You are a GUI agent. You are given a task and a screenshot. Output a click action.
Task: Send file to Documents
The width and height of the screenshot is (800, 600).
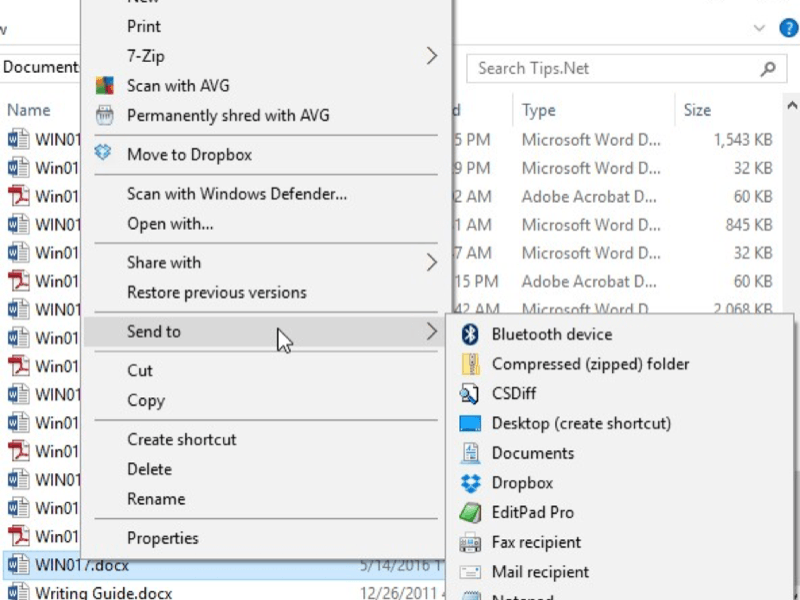(x=533, y=453)
